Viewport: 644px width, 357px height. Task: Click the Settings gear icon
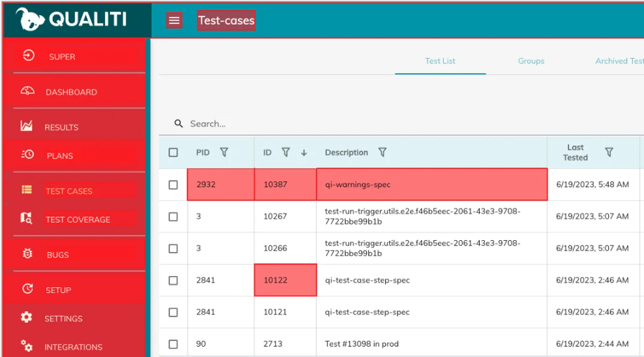pyautogui.click(x=26, y=317)
